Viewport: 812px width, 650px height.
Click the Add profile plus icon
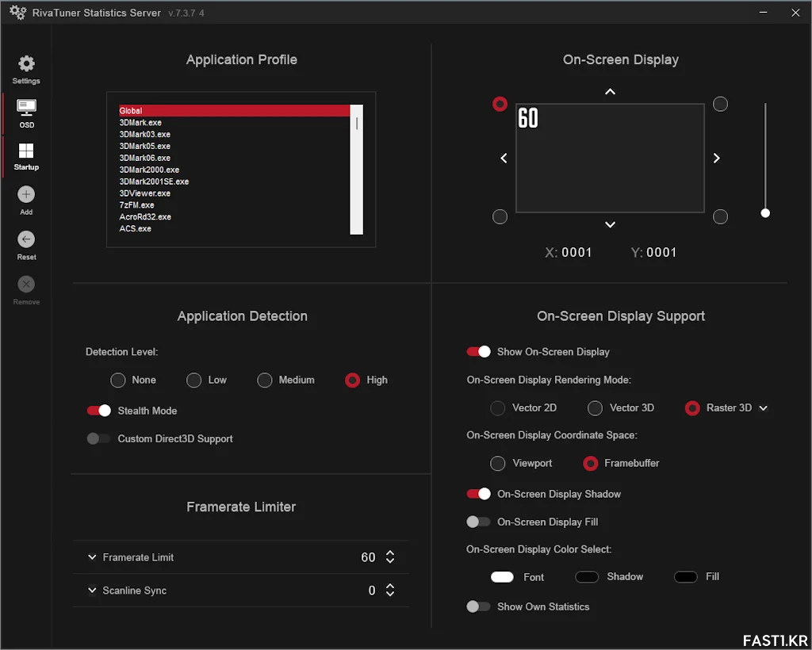click(26, 194)
